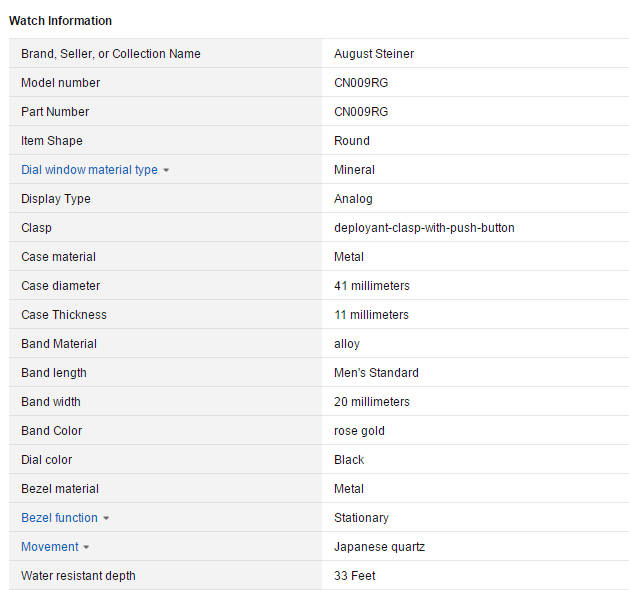Screen dimensions: 629x590
Task: Open the Bezel function link
Action: (59, 518)
